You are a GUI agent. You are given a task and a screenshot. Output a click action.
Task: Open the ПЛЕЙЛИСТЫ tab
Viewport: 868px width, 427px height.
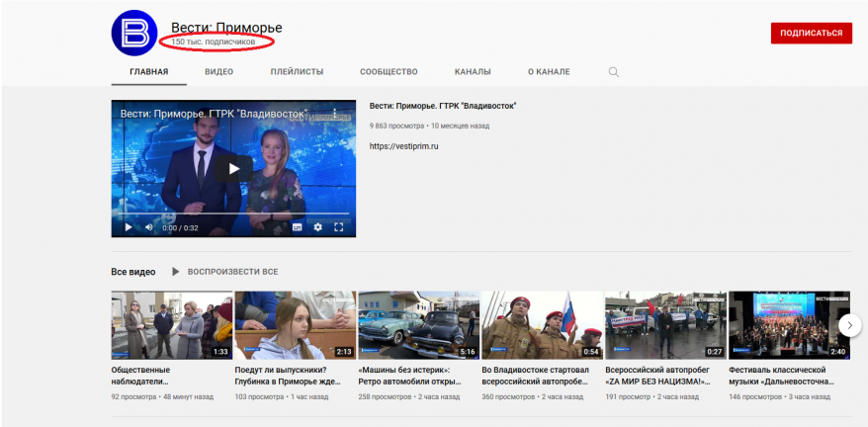298,72
